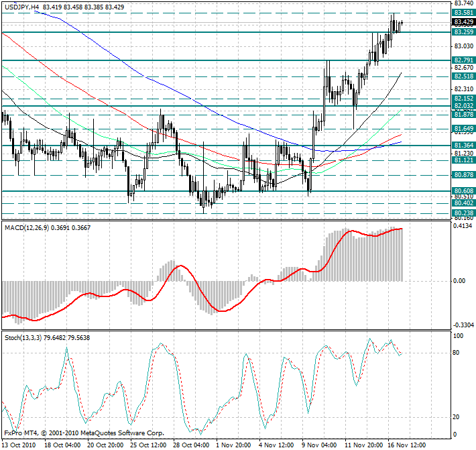476x450 pixels.
Task: Click the 82.310 price axis value
Action: tap(463, 89)
